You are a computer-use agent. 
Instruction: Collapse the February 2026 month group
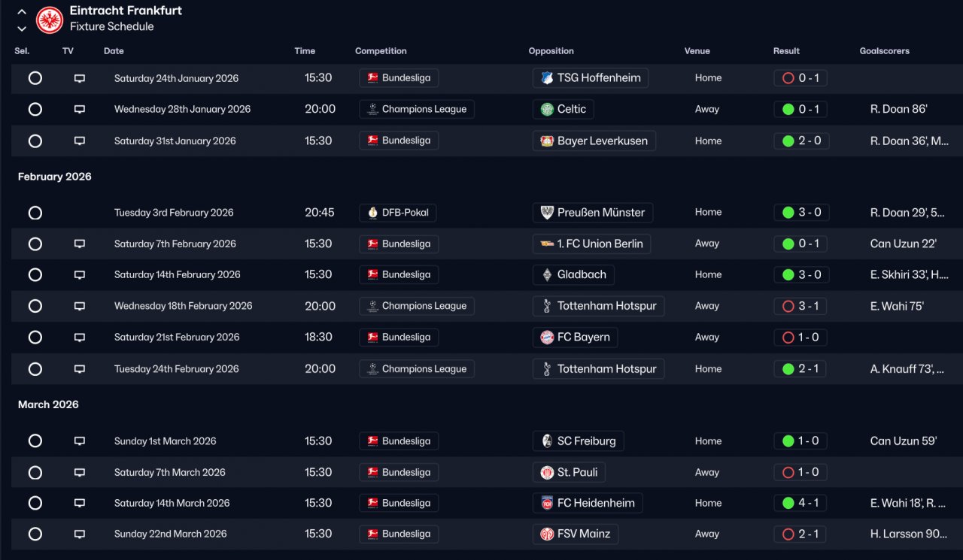point(55,177)
